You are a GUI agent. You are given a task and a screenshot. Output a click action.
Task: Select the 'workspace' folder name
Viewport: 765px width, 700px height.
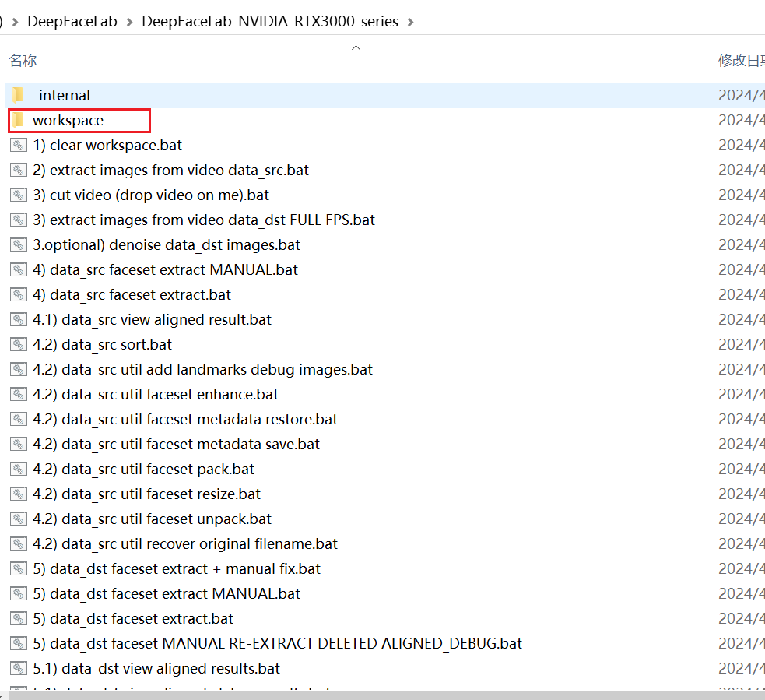[x=68, y=120]
